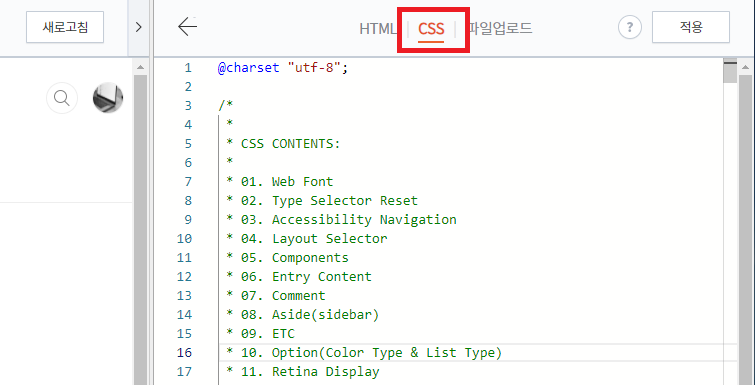Click the "03. Accessibility Navigation" line

[341, 220]
